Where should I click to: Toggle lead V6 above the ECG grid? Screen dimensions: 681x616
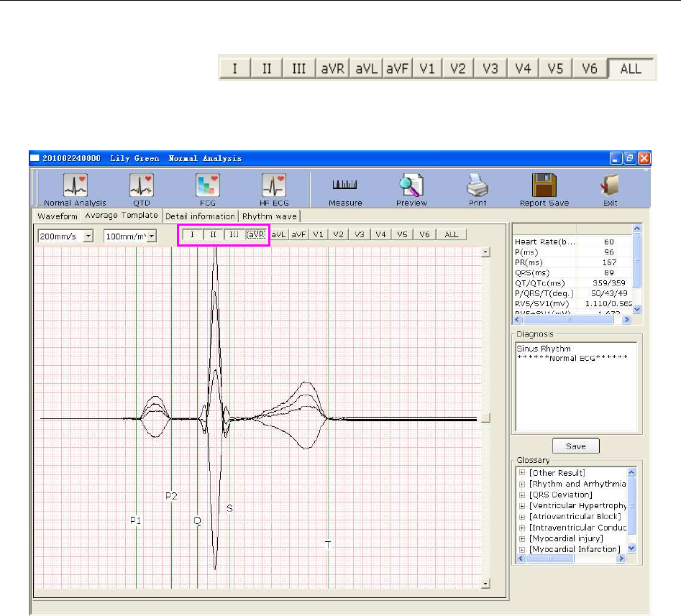coord(424,234)
